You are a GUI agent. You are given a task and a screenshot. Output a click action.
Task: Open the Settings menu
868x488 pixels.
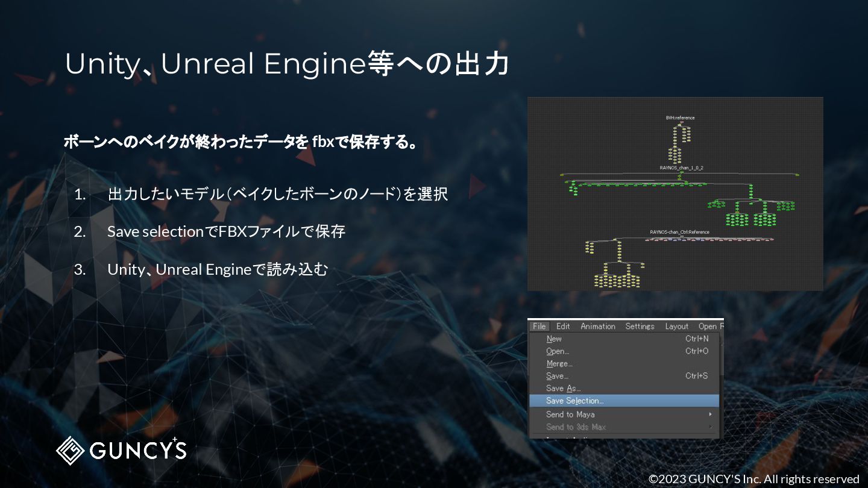coord(640,327)
